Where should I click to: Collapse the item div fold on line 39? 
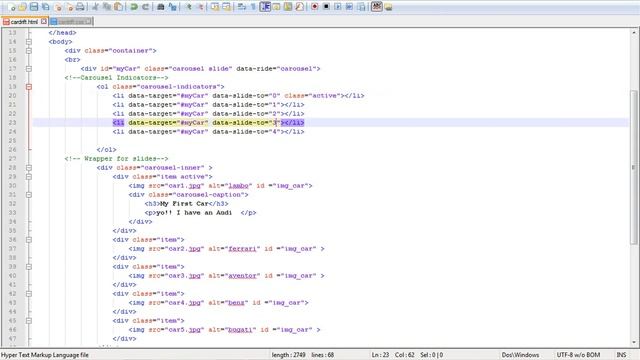[29, 267]
